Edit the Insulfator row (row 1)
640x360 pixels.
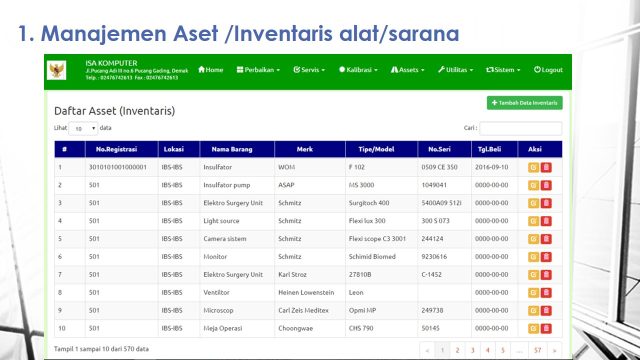tap(533, 167)
